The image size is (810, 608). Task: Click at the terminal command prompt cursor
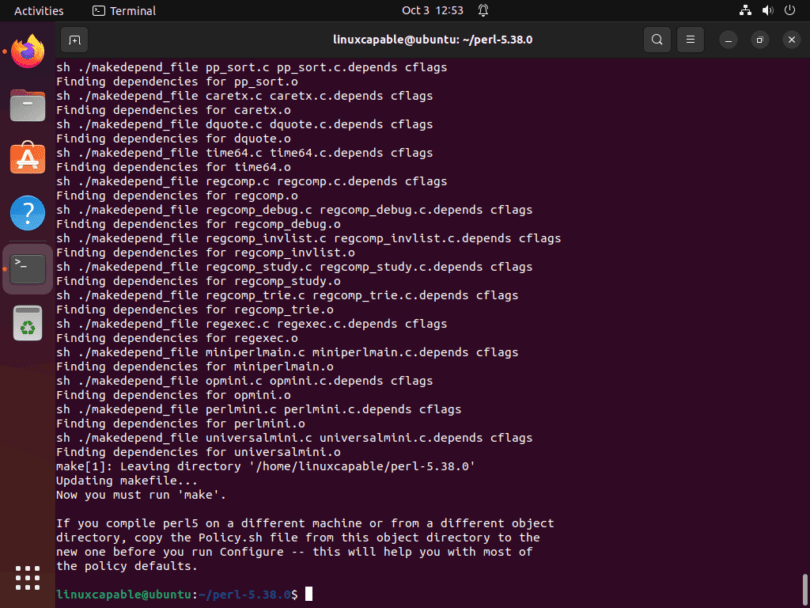(x=309, y=594)
